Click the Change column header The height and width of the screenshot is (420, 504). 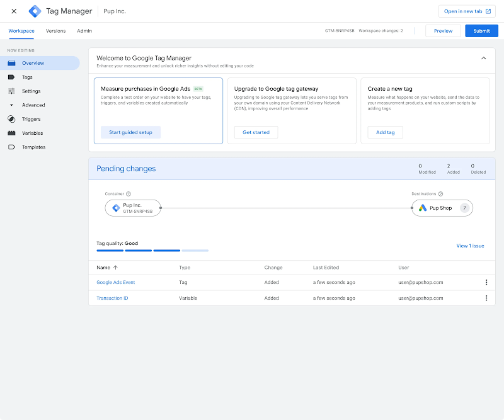(273, 268)
